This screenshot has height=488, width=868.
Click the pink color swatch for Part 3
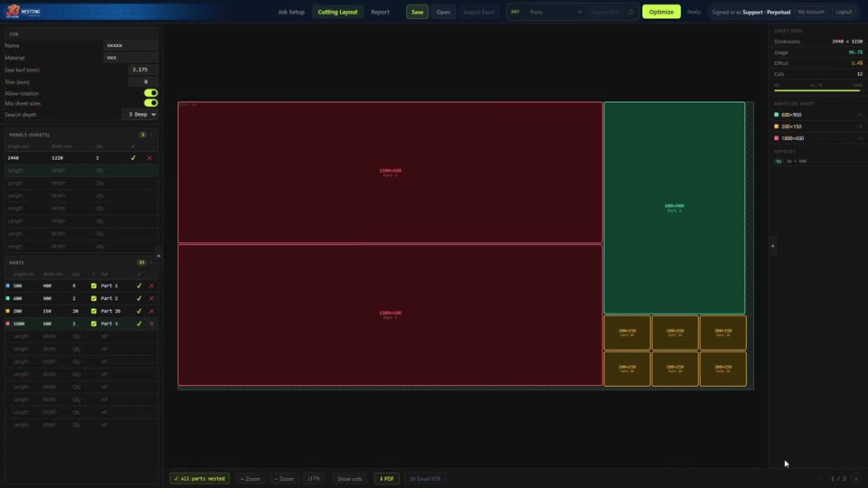tap(8, 324)
